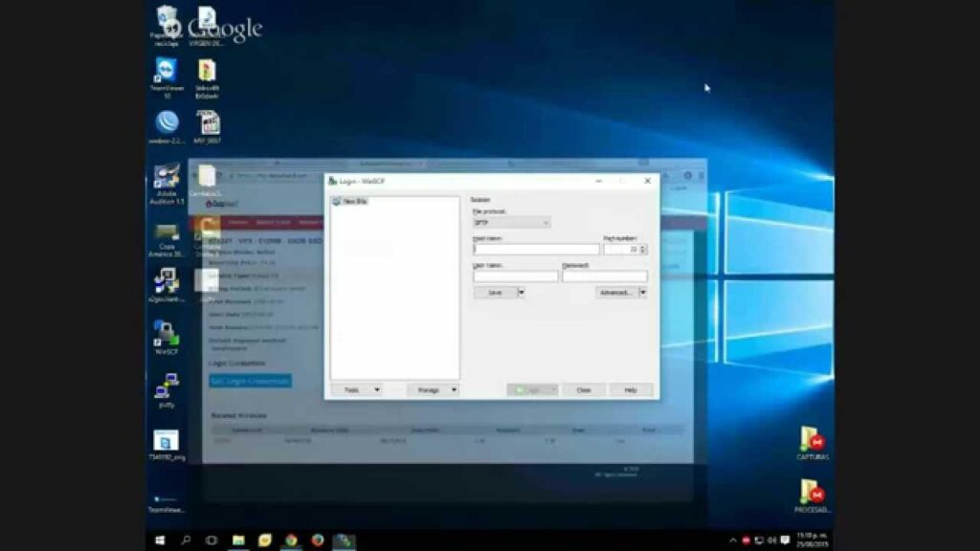
Task: Open Firefox from the taskbar
Action: tap(317, 540)
